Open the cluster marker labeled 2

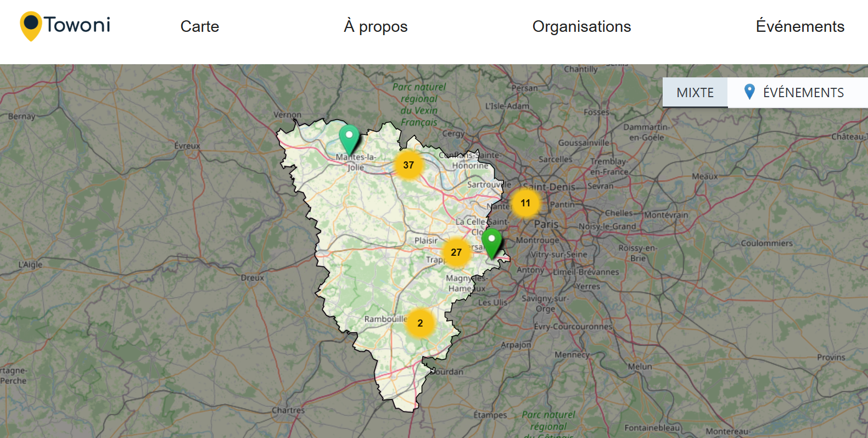(420, 323)
